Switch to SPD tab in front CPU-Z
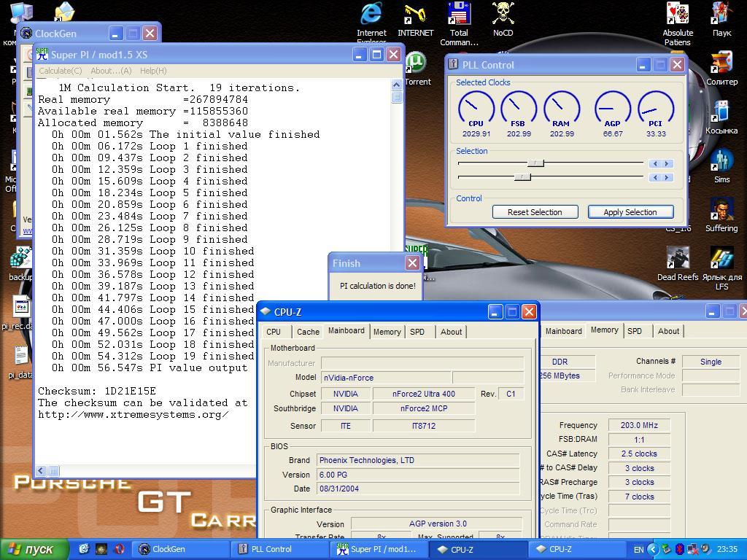This screenshot has height=560, width=747. click(x=417, y=332)
